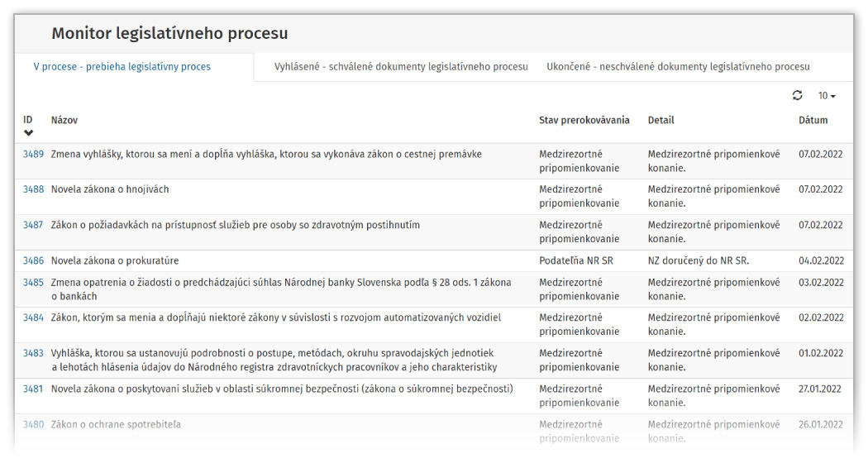This screenshot has height=463, width=868.
Task: Sort by the 'Dátum' column header
Action: [x=813, y=120]
